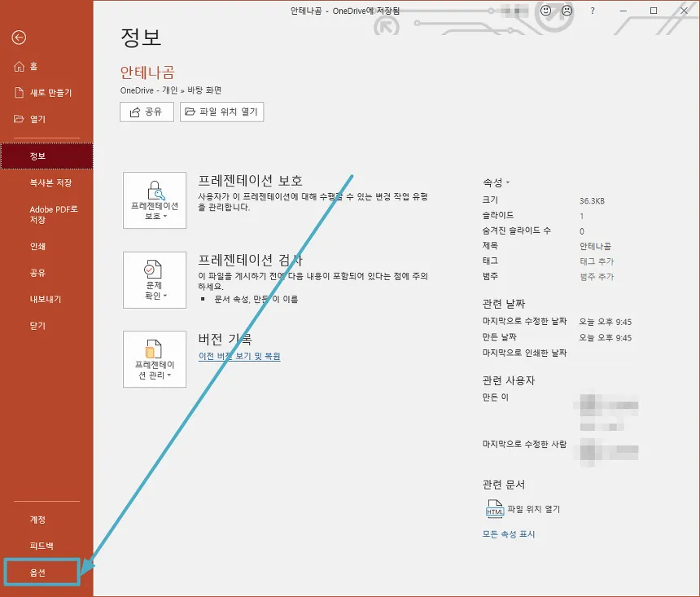Open the HTML 파일 위치 열기 document icon
Image resolution: width=700 pixels, height=597 pixels.
click(x=494, y=509)
